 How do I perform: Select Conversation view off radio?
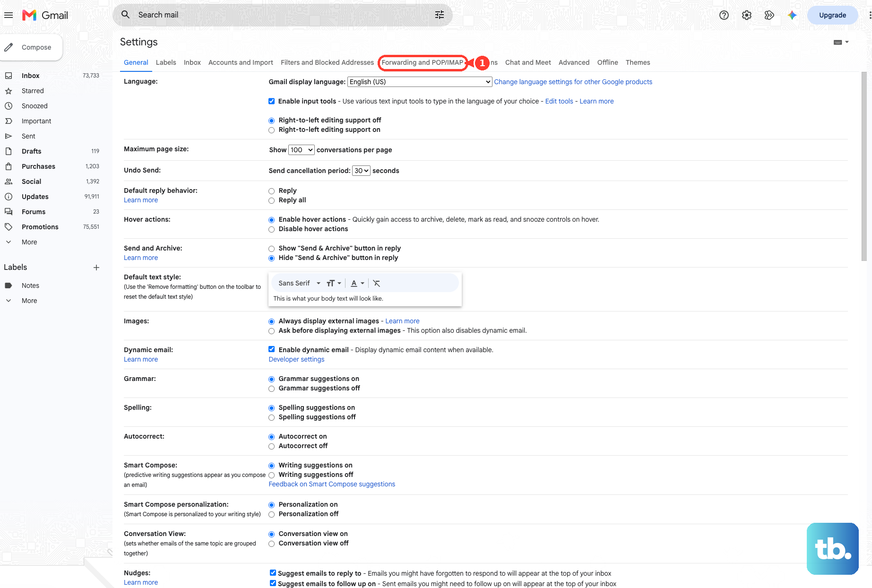(x=272, y=544)
